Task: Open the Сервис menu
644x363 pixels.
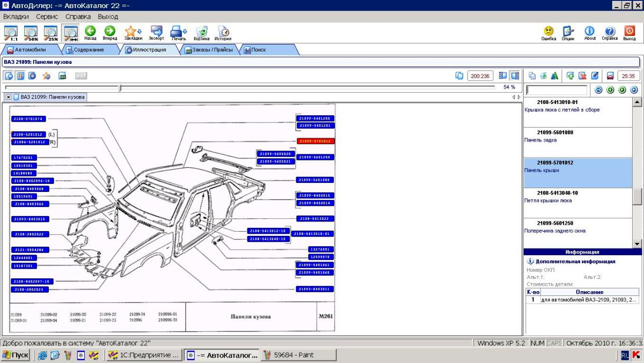Action: click(x=47, y=17)
